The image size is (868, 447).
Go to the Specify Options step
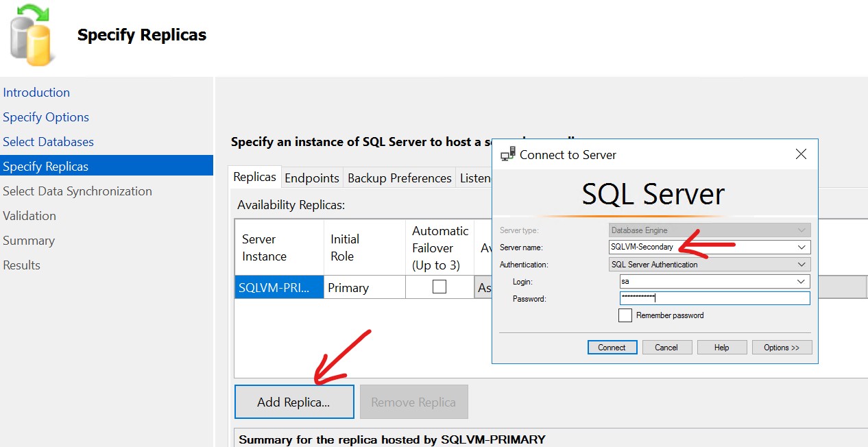(46, 117)
